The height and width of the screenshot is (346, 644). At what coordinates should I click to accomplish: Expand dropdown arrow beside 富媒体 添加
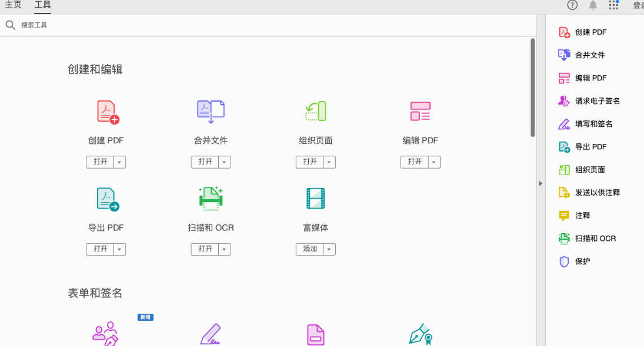[x=329, y=250]
